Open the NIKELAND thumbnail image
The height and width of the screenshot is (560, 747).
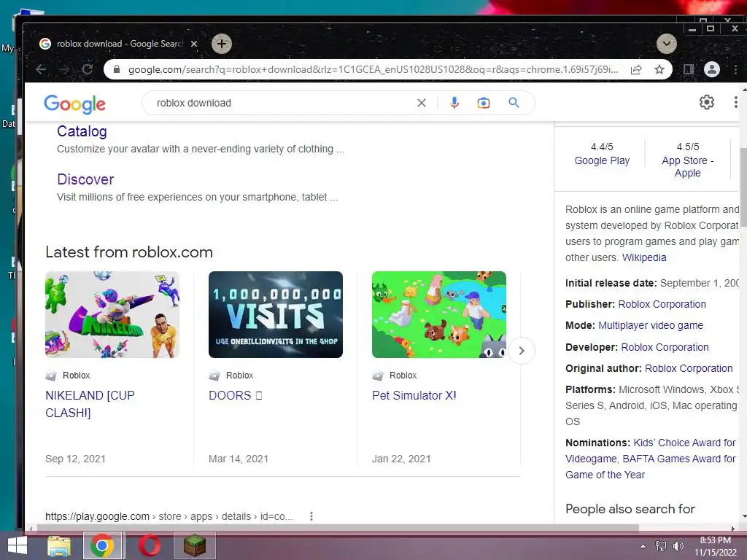pyautogui.click(x=112, y=314)
